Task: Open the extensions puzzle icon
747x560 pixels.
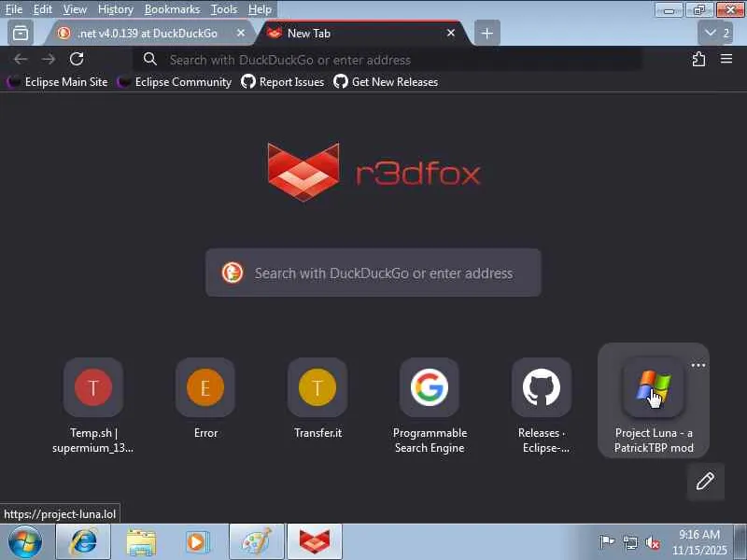Action: [698, 59]
